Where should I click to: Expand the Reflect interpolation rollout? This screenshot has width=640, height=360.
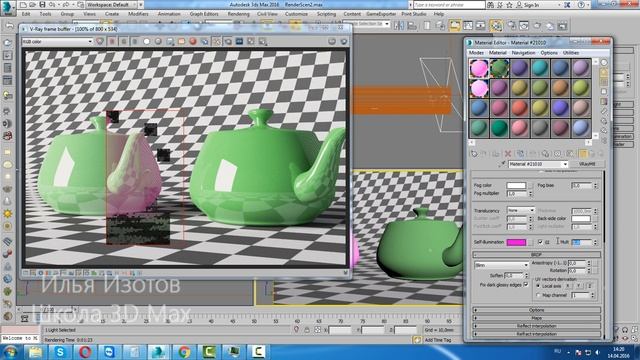(537, 326)
